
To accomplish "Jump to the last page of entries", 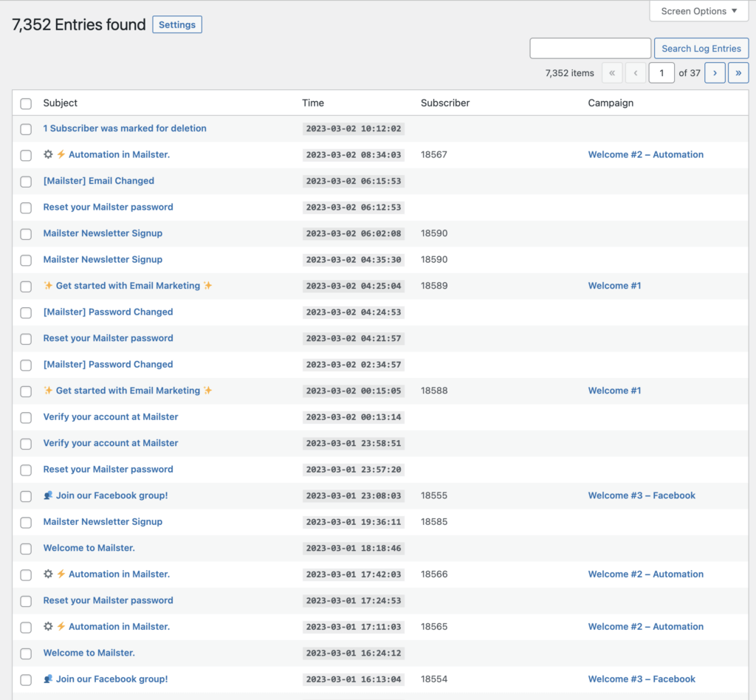I will coord(738,73).
